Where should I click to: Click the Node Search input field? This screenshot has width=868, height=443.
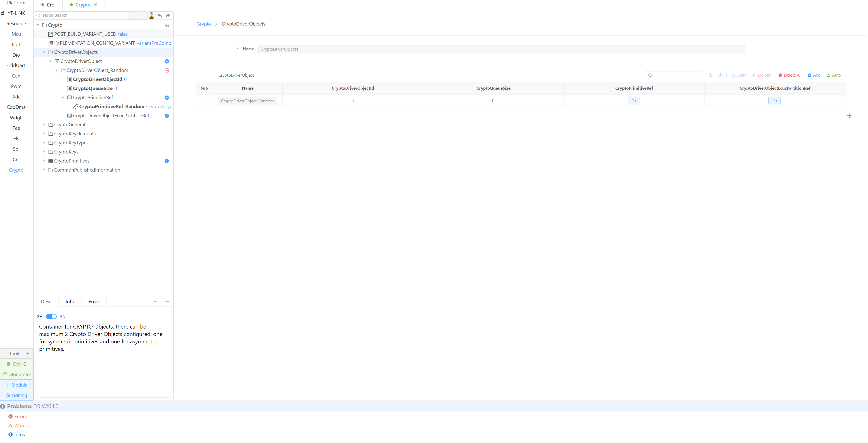pyautogui.click(x=84, y=15)
